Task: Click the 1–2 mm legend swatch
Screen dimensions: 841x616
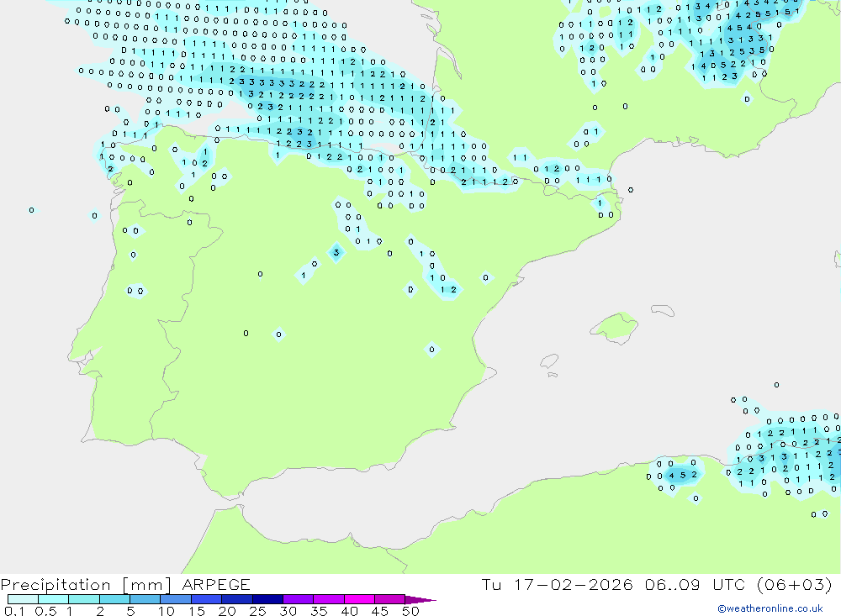Action: (x=84, y=599)
